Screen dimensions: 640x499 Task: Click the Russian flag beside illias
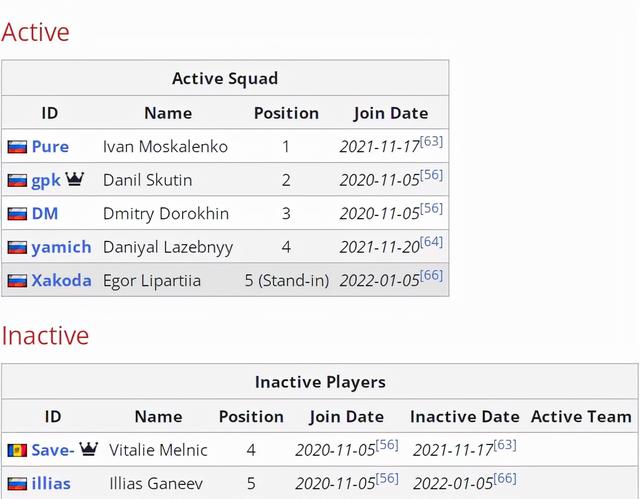17,484
